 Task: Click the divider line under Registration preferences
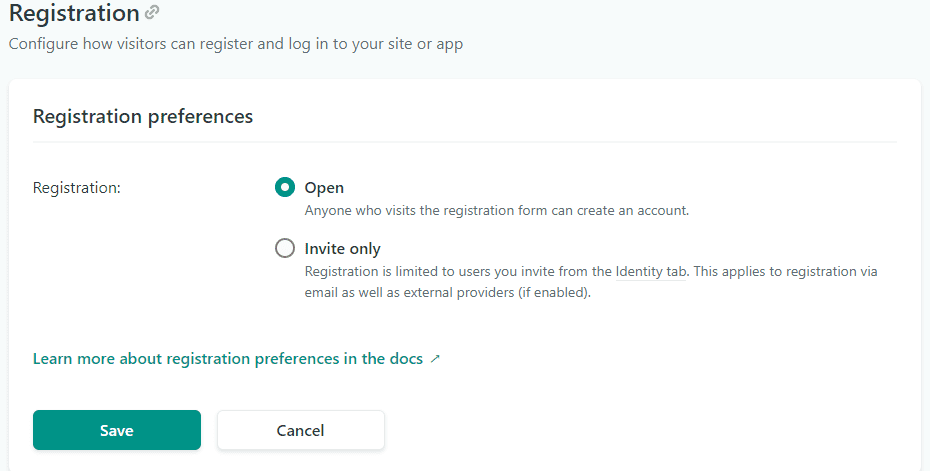click(x=464, y=142)
